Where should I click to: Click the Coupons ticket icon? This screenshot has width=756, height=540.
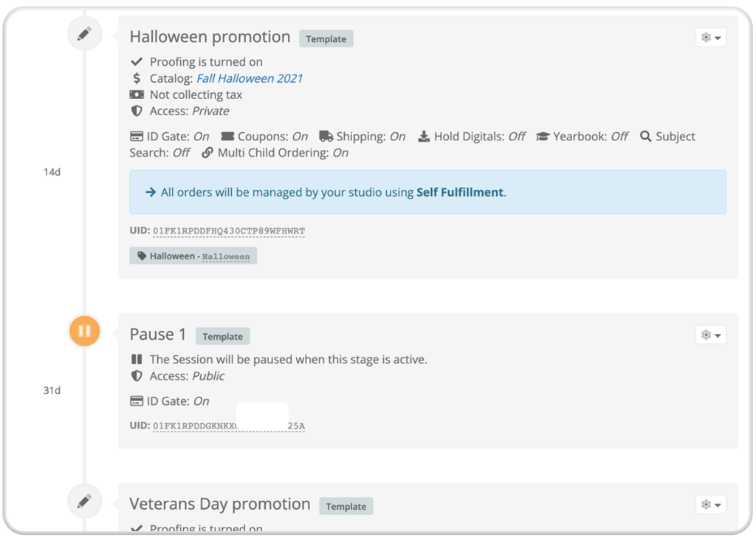tap(227, 137)
